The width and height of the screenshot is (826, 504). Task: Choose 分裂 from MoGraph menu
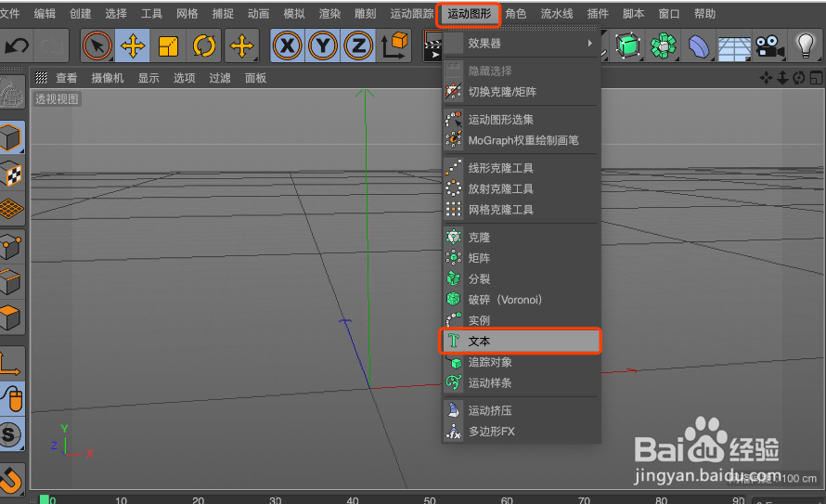tap(521, 278)
